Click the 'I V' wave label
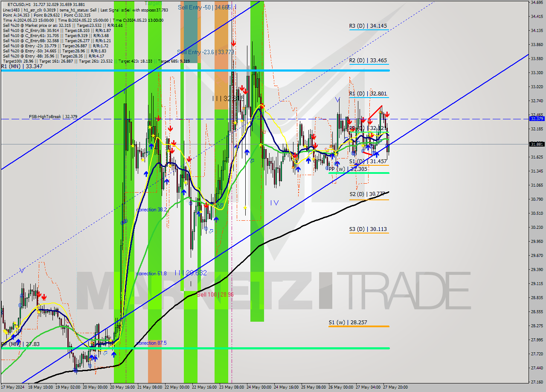The image size is (546, 392). click(x=274, y=203)
